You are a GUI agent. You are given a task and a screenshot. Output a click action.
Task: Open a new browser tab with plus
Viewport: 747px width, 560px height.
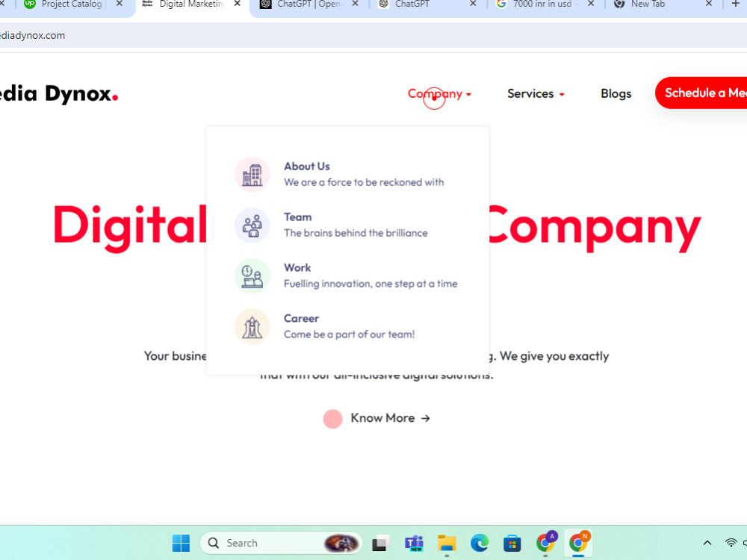[736, 4]
